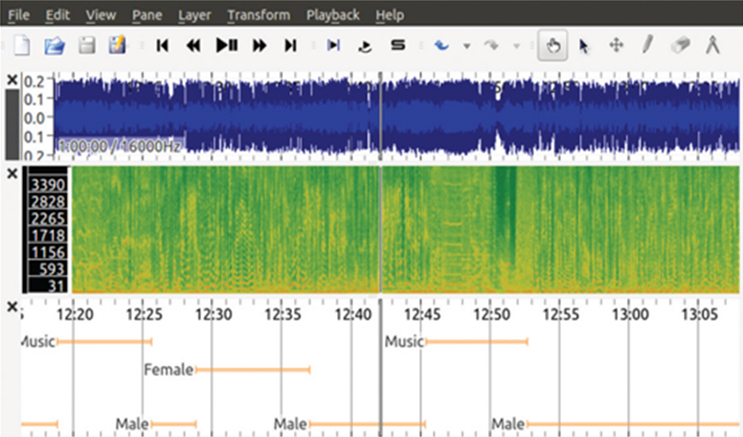Select the short Male region near 12:27
743x437 pixels.
173,424
